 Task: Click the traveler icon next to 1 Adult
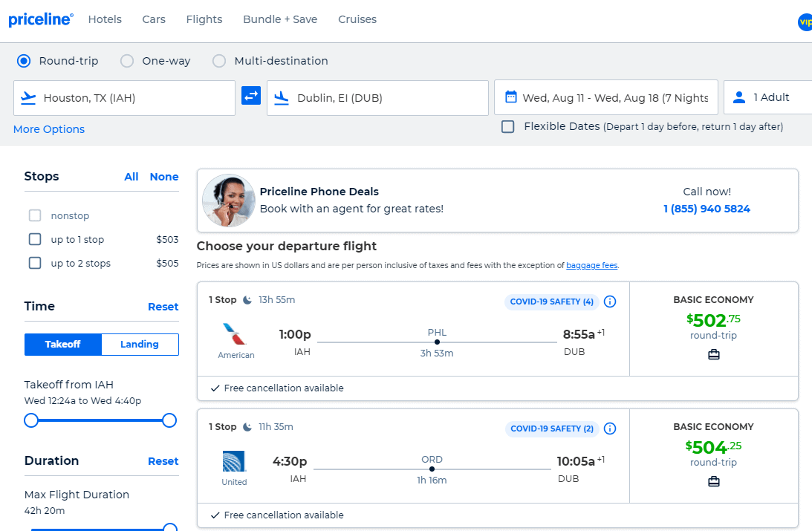coord(738,97)
